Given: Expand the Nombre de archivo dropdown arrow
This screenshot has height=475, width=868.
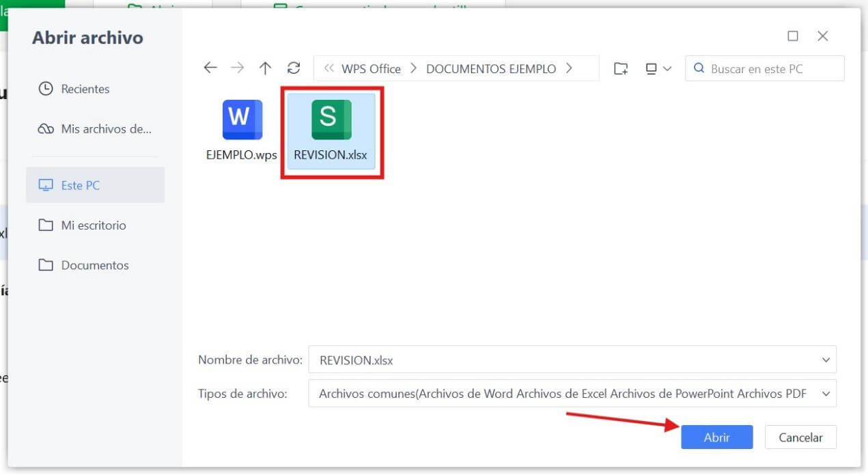Looking at the screenshot, I should (824, 359).
